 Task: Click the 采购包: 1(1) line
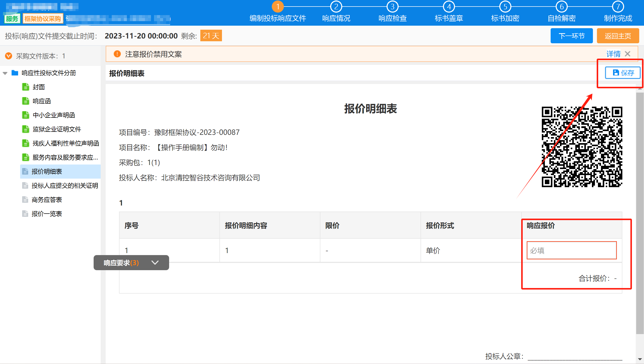(x=139, y=163)
